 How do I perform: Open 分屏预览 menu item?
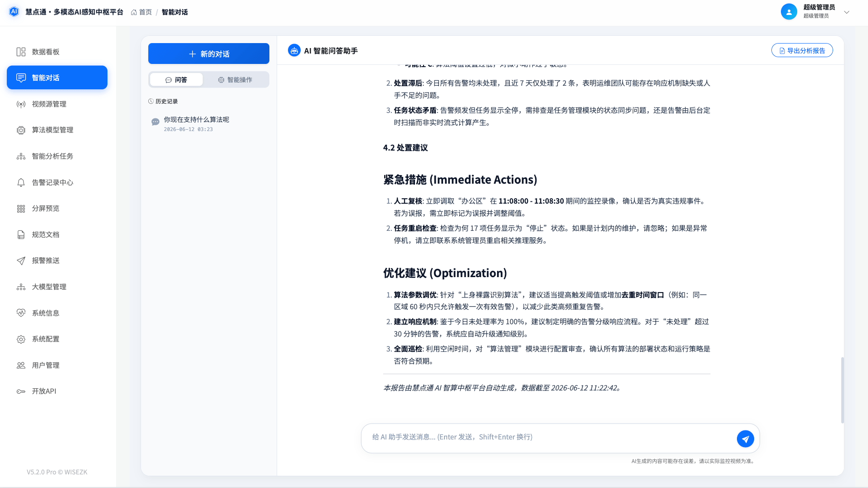click(57, 209)
